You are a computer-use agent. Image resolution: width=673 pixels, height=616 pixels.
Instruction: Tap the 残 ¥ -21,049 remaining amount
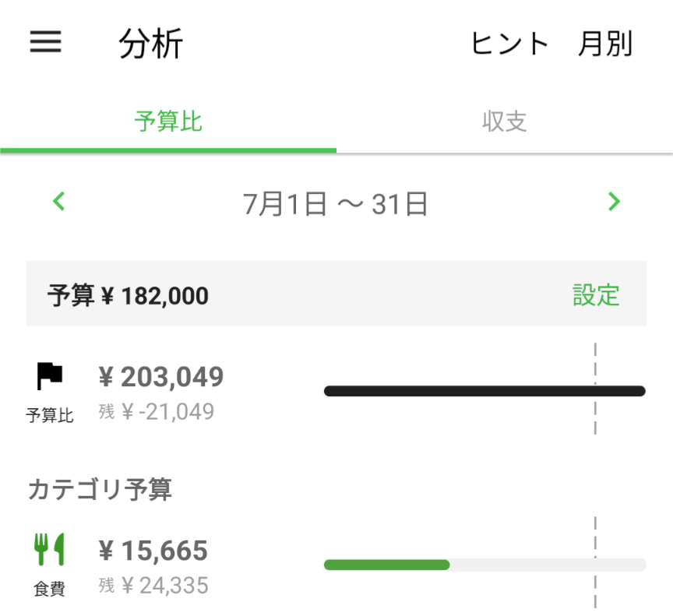click(x=157, y=412)
